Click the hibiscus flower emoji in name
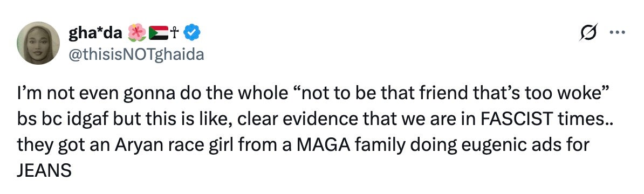The image size is (644, 194). [137, 33]
